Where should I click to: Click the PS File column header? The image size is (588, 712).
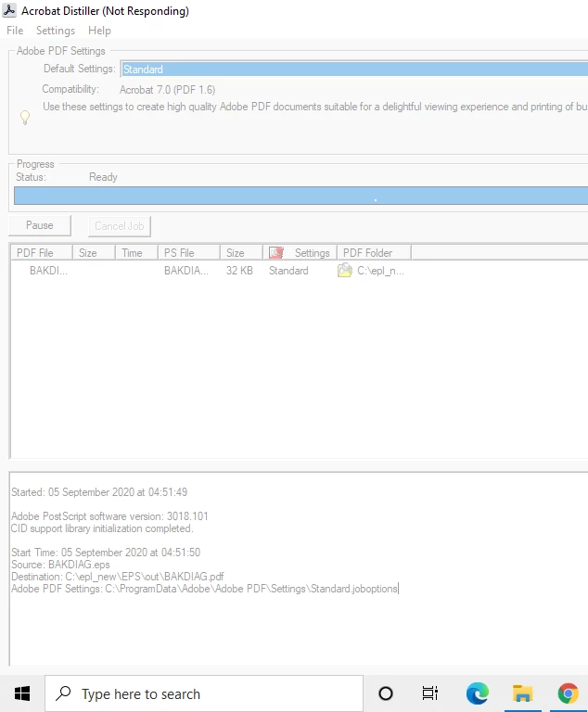click(x=188, y=252)
